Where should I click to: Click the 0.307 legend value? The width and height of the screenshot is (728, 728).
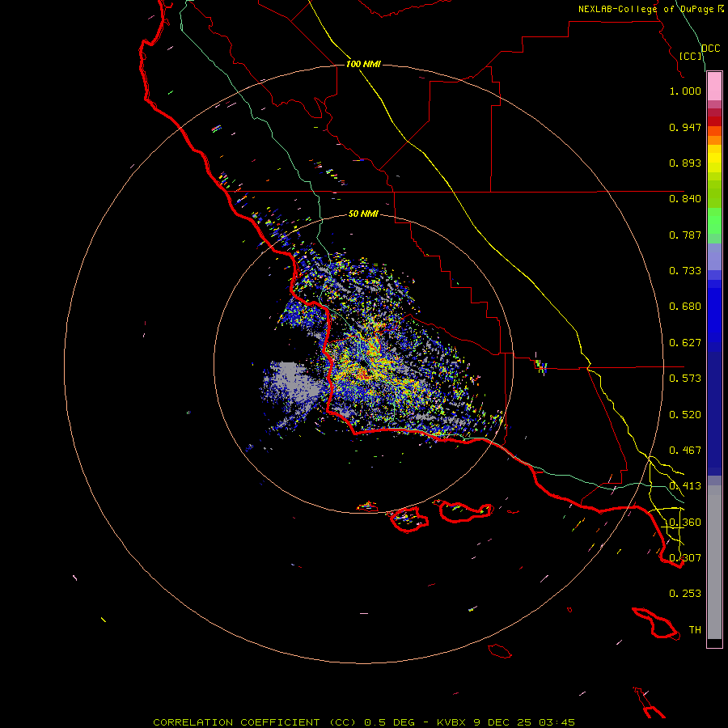click(x=685, y=557)
